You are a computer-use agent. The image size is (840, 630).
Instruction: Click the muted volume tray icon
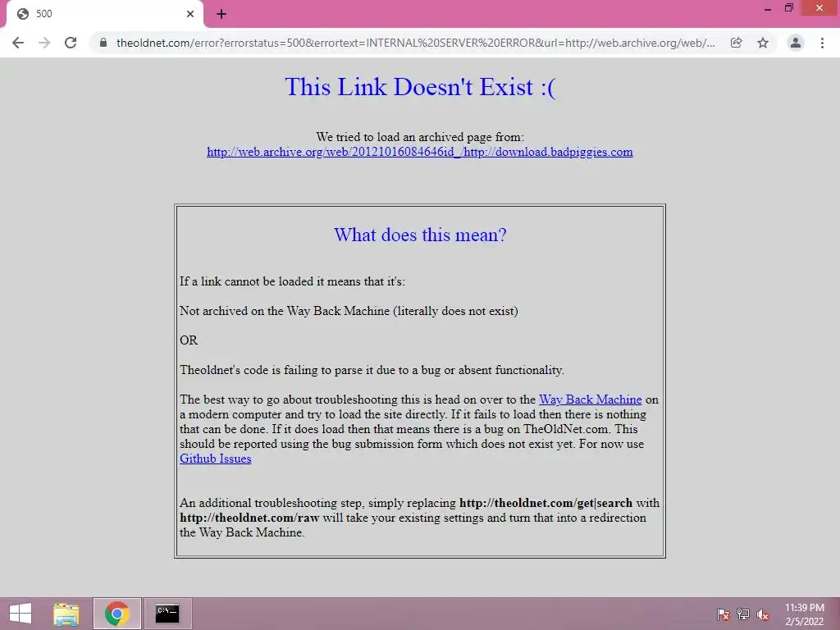point(762,614)
